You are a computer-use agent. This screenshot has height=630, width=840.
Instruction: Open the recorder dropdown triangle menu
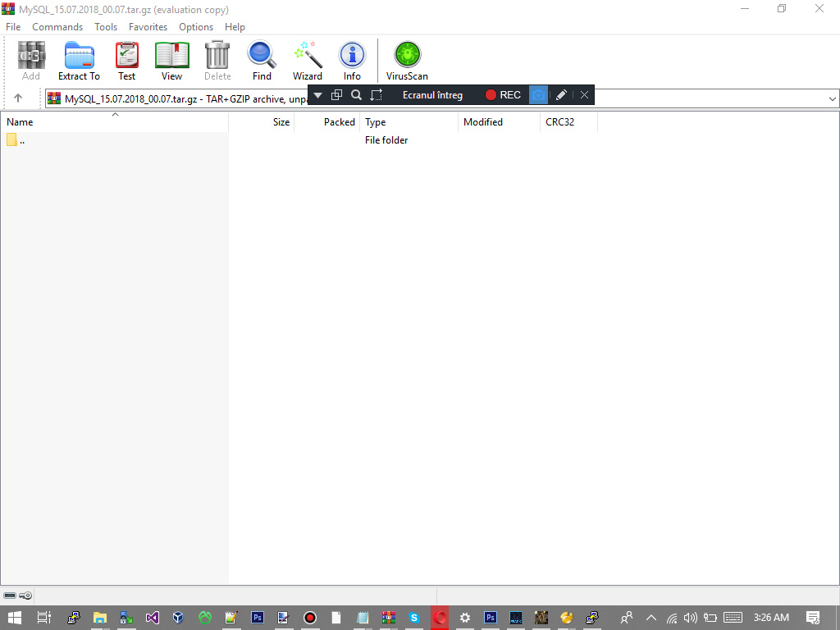[317, 95]
